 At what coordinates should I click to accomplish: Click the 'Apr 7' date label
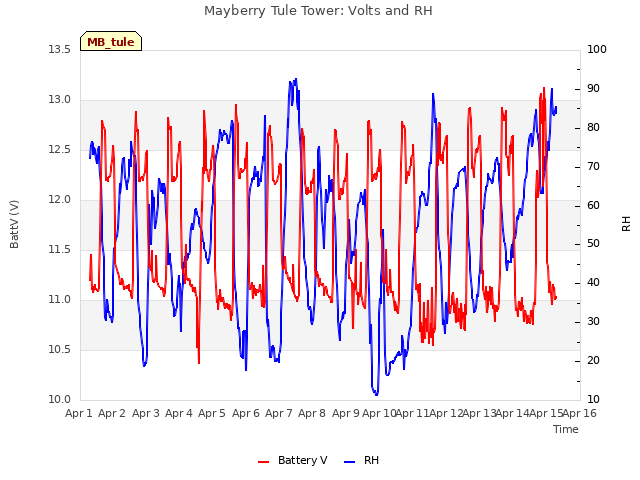pos(279,414)
